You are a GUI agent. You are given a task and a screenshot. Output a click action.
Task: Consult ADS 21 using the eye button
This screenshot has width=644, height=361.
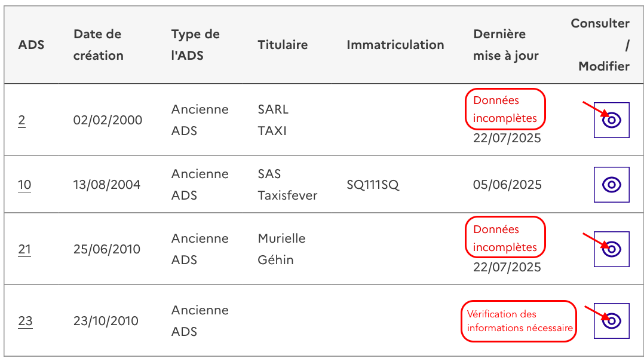click(612, 249)
